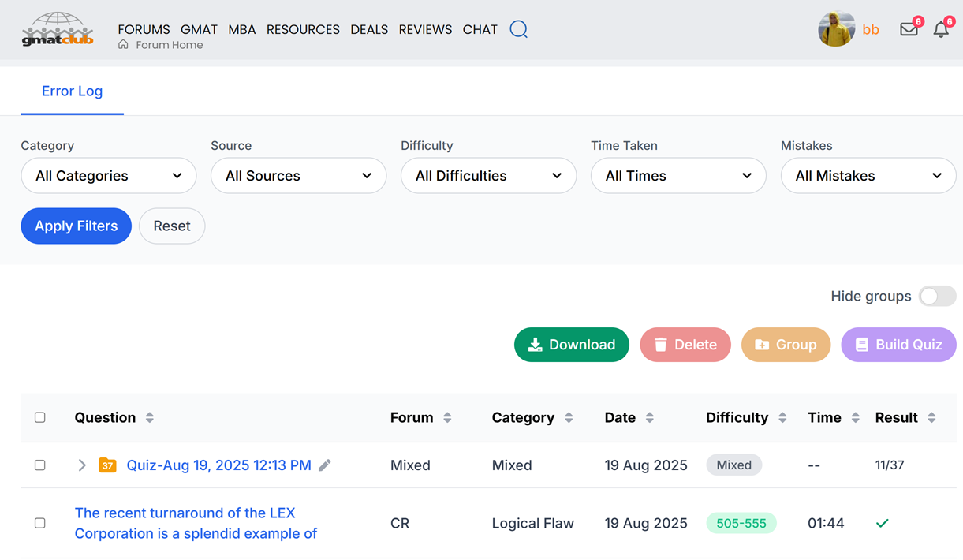Check the select-all checkbox in table header
Viewport: 963px width, 560px height.
click(x=40, y=417)
